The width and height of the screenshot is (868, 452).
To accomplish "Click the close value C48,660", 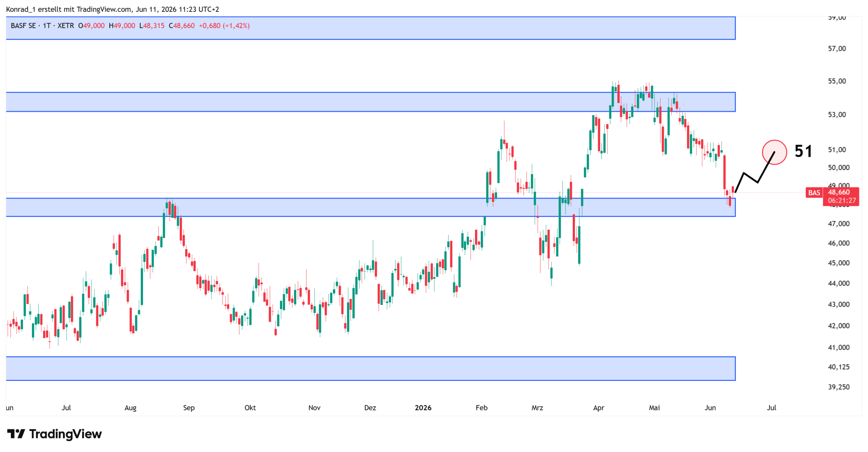I will coord(181,26).
